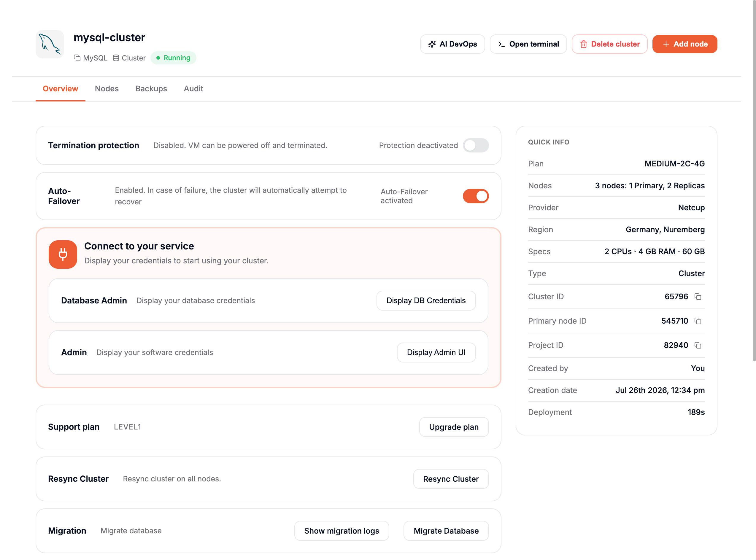Click the MySQL copy icon under cluster name
The width and height of the screenshot is (756, 560).
[x=77, y=58]
